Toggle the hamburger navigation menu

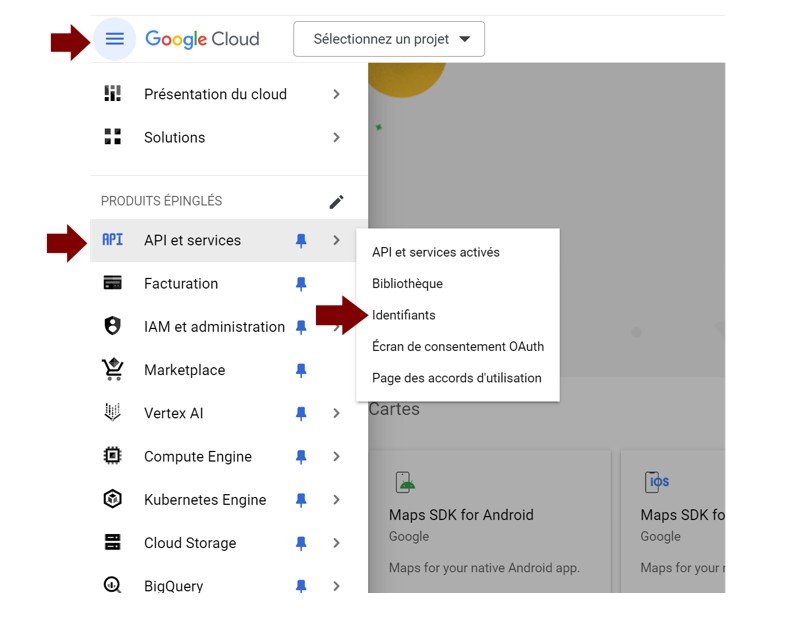[x=115, y=39]
